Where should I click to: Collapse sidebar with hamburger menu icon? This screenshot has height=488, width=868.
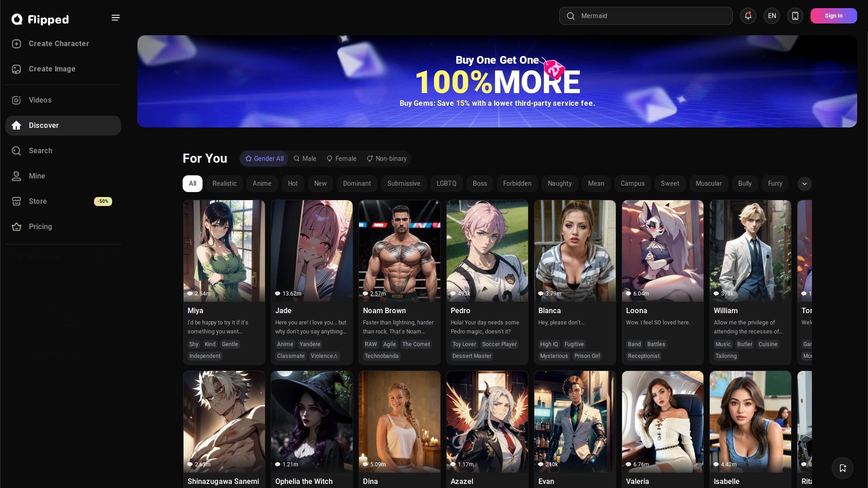115,18
